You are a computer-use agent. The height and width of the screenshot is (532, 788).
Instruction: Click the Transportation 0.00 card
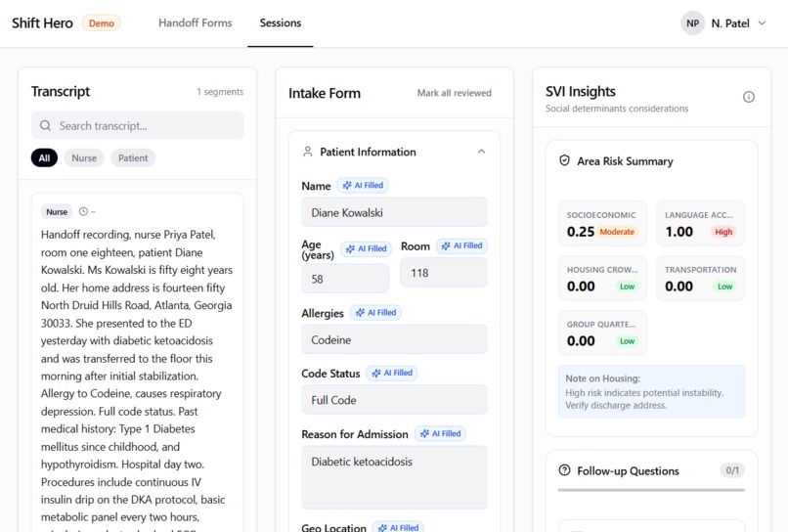click(x=701, y=279)
